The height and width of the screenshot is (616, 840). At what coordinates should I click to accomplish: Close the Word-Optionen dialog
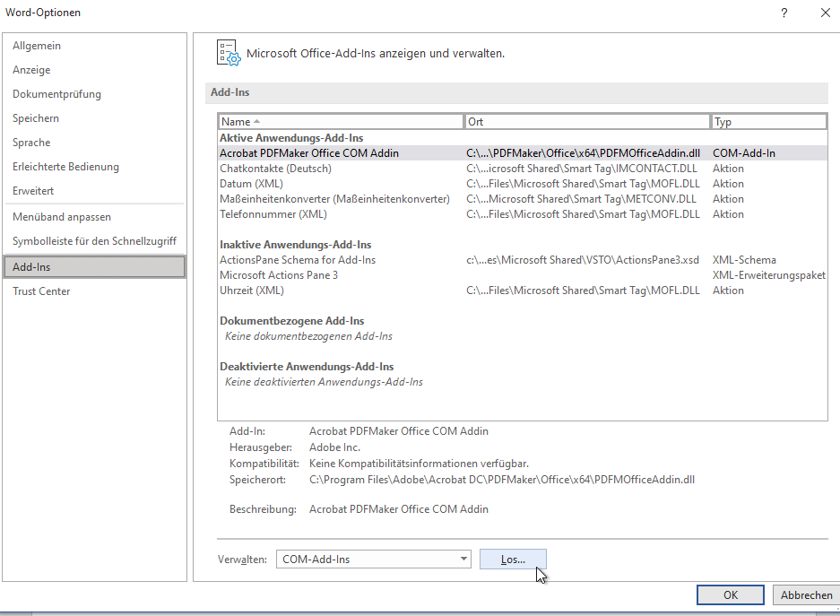(825, 13)
